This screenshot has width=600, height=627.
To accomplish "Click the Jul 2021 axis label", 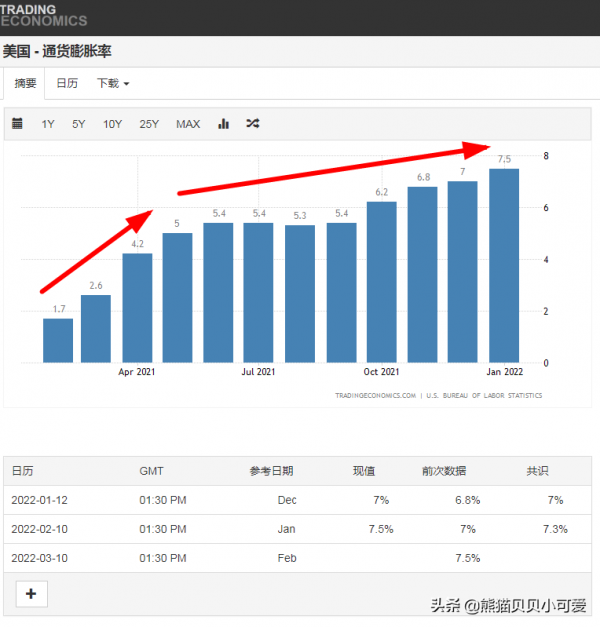I will [258, 372].
